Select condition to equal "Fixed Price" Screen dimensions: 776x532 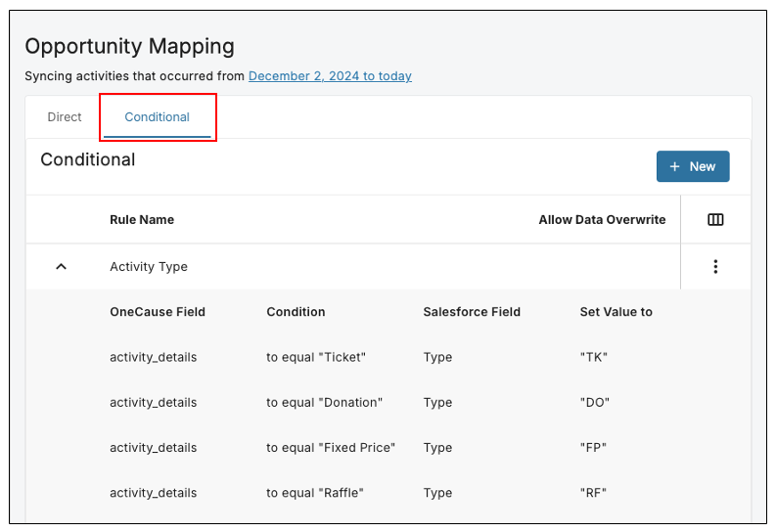(331, 448)
